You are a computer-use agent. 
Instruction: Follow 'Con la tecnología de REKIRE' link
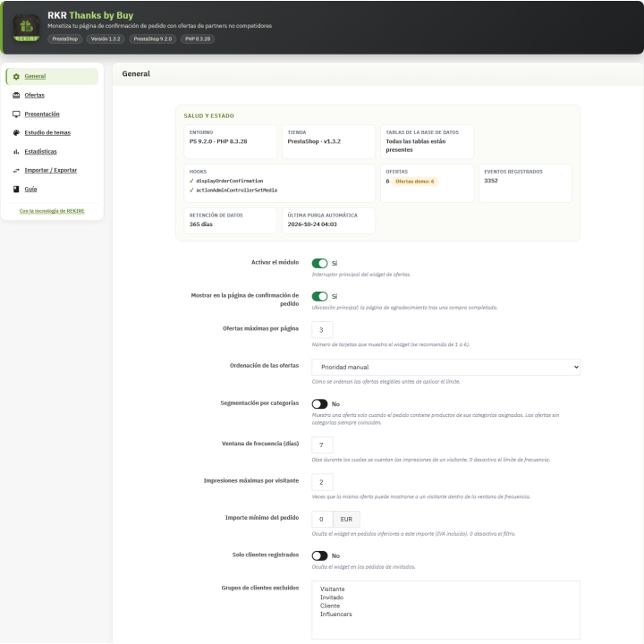(52, 211)
